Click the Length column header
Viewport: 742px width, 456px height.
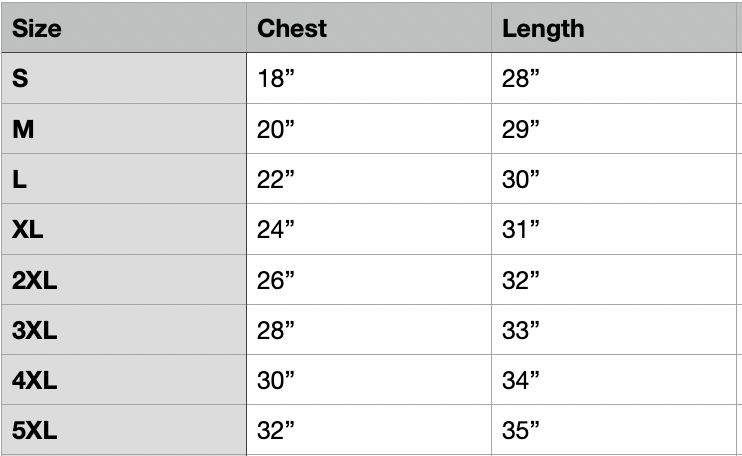coord(543,28)
